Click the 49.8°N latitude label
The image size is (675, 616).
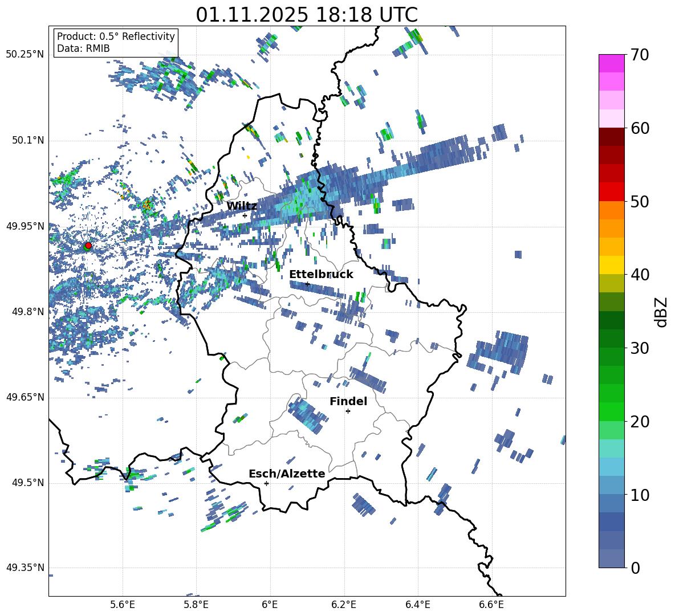coord(28,312)
